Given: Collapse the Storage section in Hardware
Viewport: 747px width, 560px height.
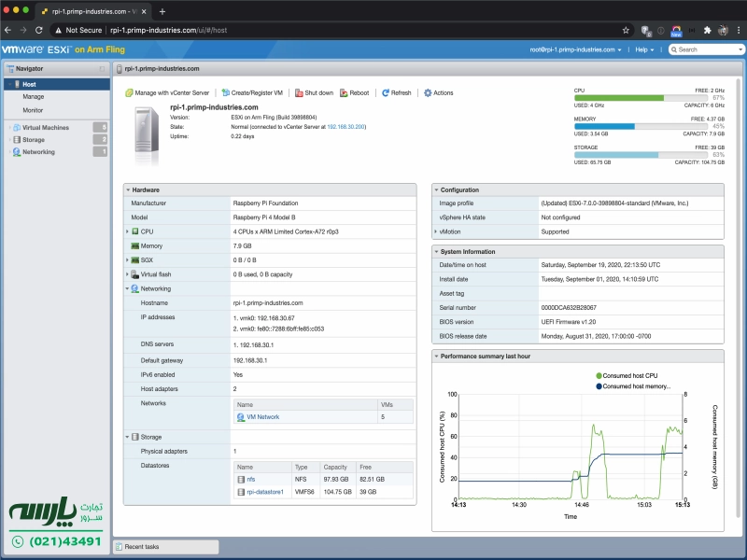Looking at the screenshot, I should coord(127,437).
